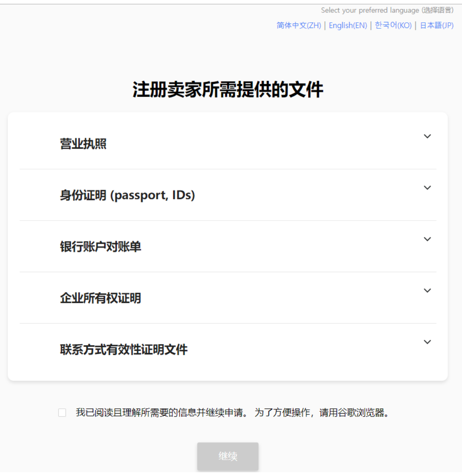Image resolution: width=462 pixels, height=476 pixels.
Task: Switch language to 简体中文(ZH)
Action: (298, 26)
